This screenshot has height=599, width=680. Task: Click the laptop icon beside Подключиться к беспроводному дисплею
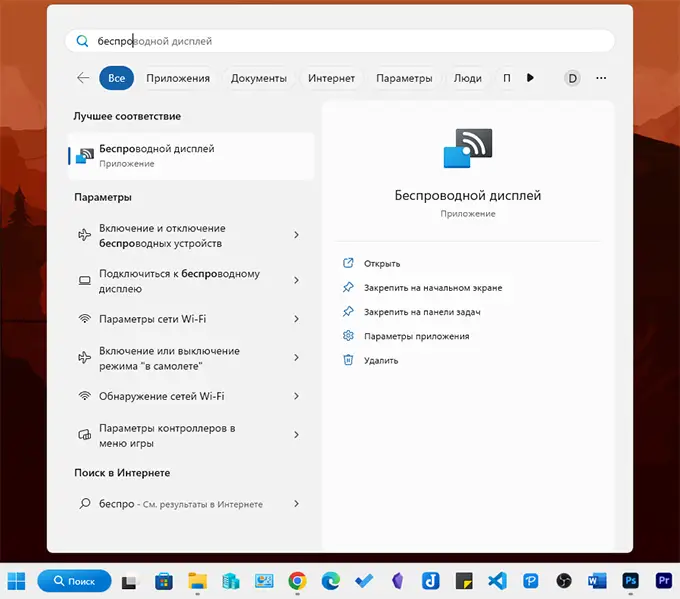point(85,281)
